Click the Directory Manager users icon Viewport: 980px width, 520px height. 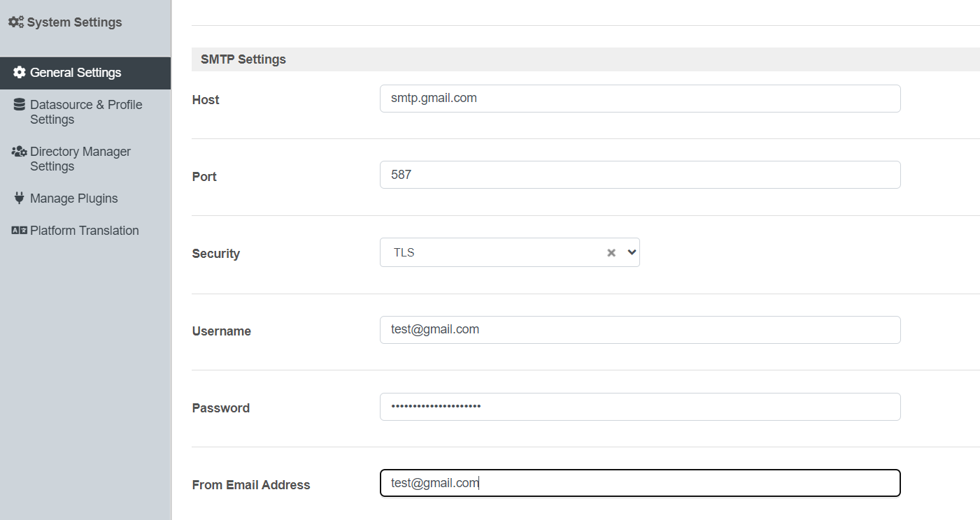coord(20,152)
